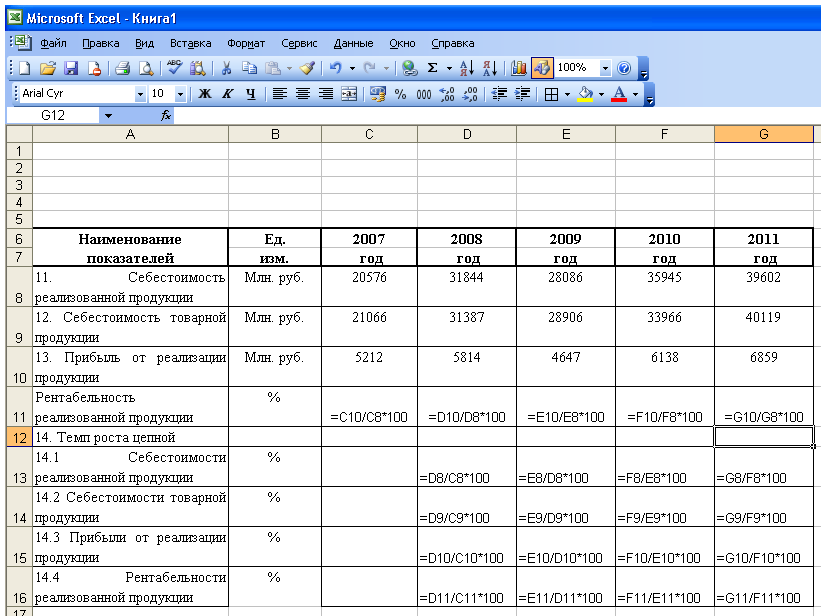The height and width of the screenshot is (616, 821).
Task: Copy selection with the copy icon
Action: 249,68
